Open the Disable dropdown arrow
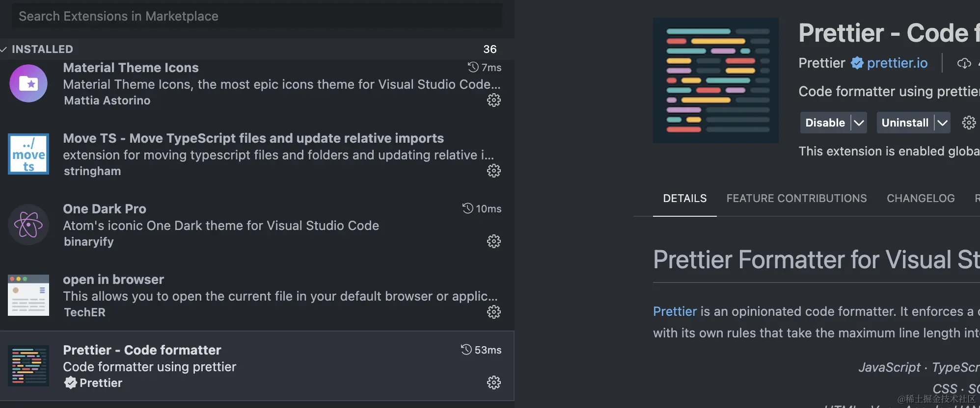Viewport: 980px width, 408px height. click(x=858, y=123)
